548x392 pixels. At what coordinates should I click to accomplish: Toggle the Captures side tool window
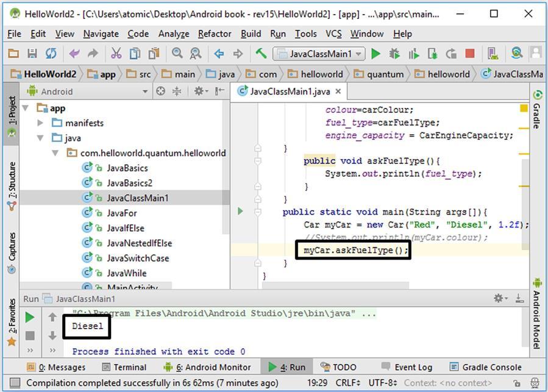[x=12, y=252]
